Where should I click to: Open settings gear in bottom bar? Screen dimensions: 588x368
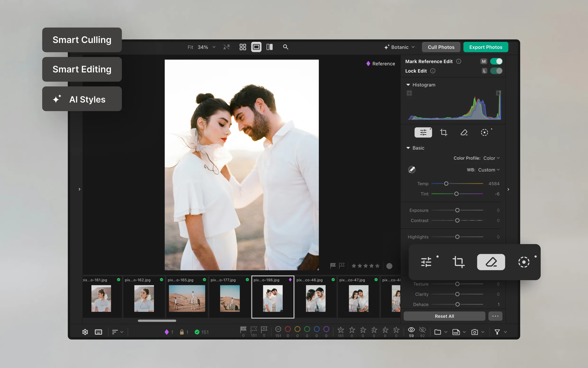[x=85, y=332]
